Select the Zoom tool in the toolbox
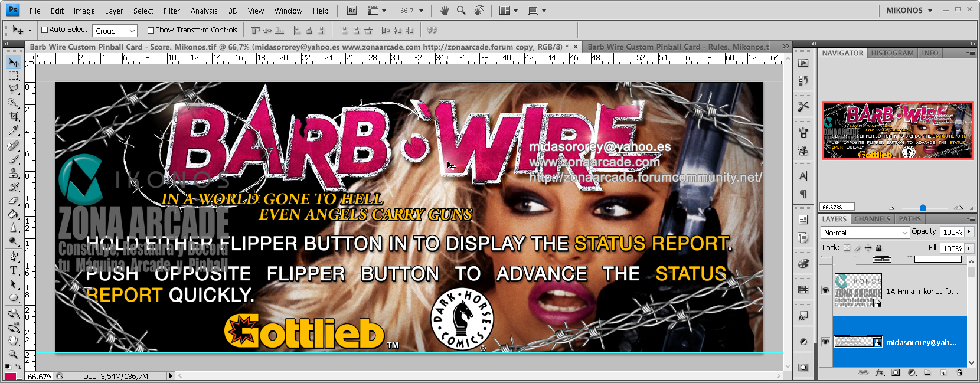Image resolution: width=980 pixels, height=383 pixels. (x=14, y=354)
